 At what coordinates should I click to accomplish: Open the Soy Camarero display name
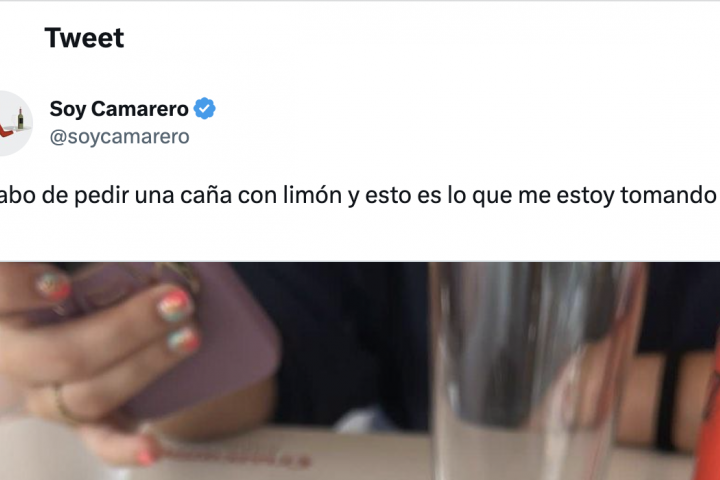click(119, 109)
